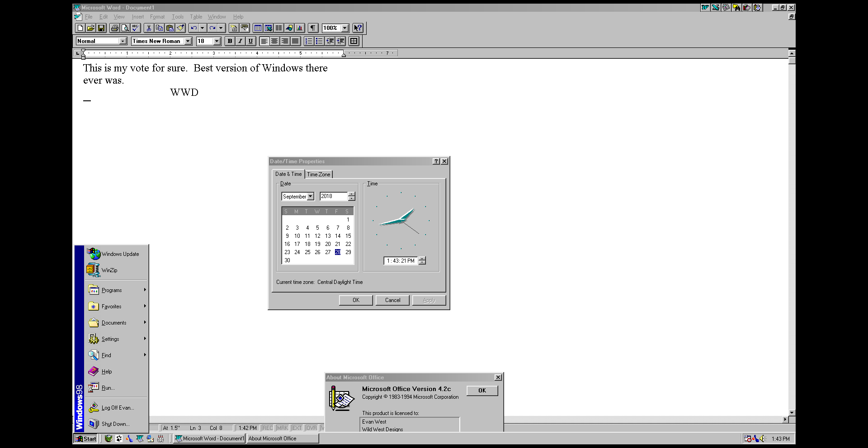Open the Drawing shapes icon

[x=289, y=28]
